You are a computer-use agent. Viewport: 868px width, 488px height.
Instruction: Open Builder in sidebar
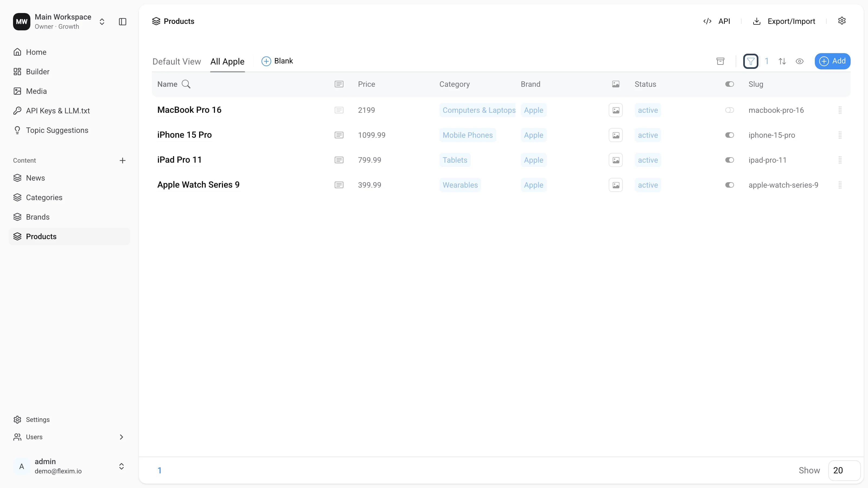[x=37, y=72]
